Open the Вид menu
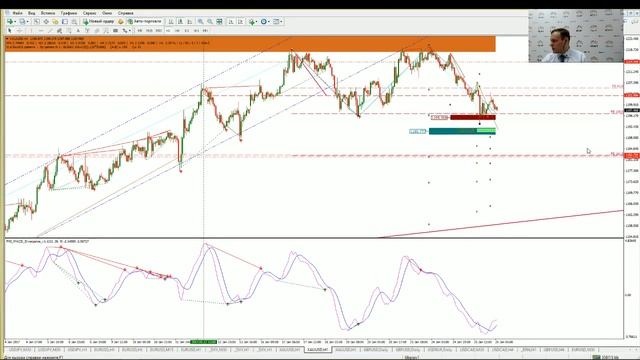Screen dimensions: 640x360 [x=31, y=13]
